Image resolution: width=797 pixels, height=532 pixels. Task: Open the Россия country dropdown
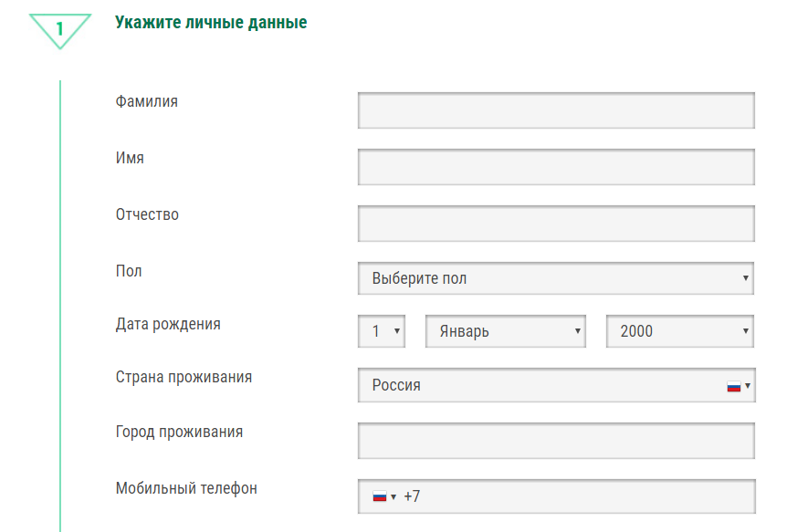click(556, 385)
